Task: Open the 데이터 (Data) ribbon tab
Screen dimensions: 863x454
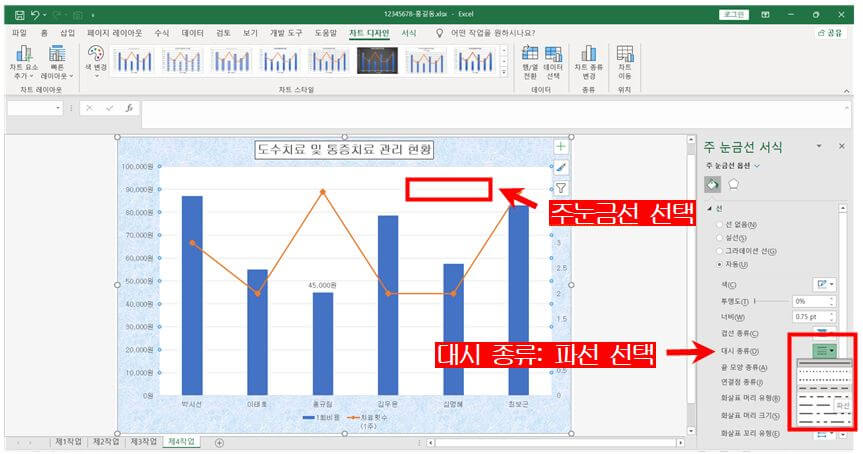Action: [193, 34]
